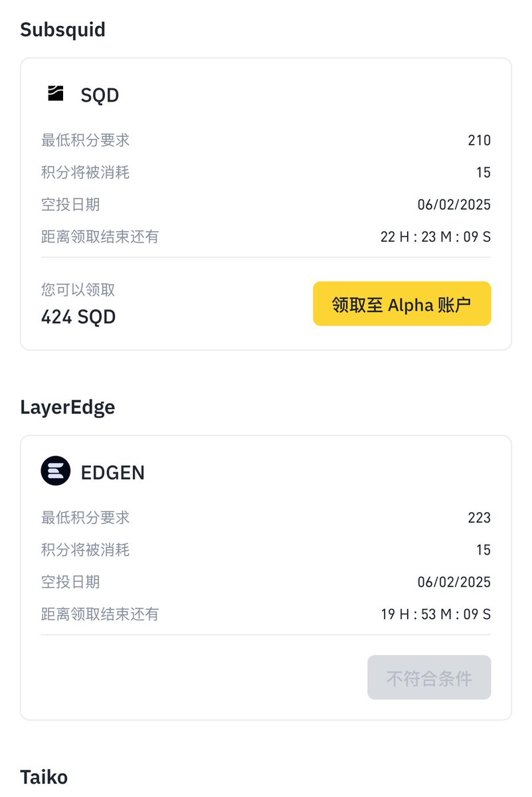Viewport: 532px width, 797px height.
Task: Select the LayerEdge section heading
Action: [68, 407]
